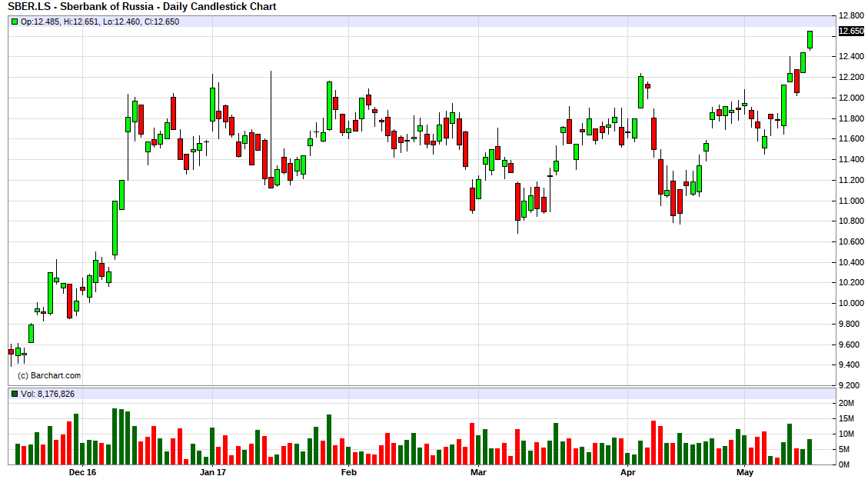Click the 12.400 price axis label
The image size is (868, 496).
coord(851,56)
